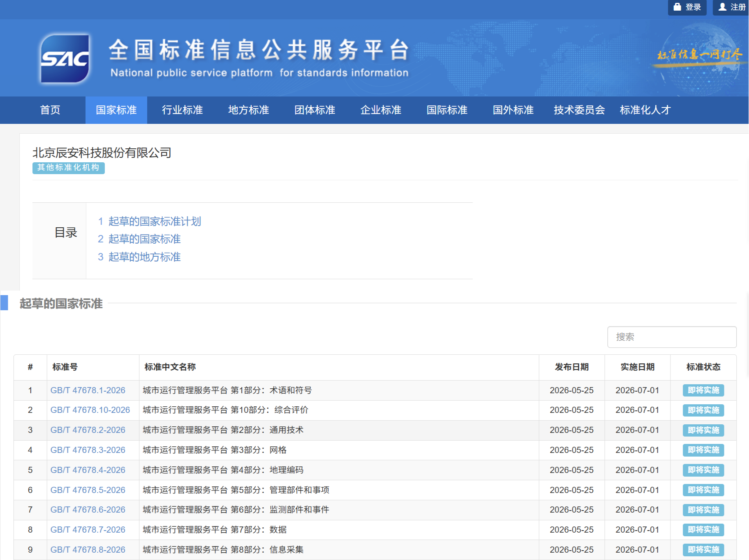Sort by the 发布日期 column header
This screenshot has height=560, width=749.
(571, 367)
